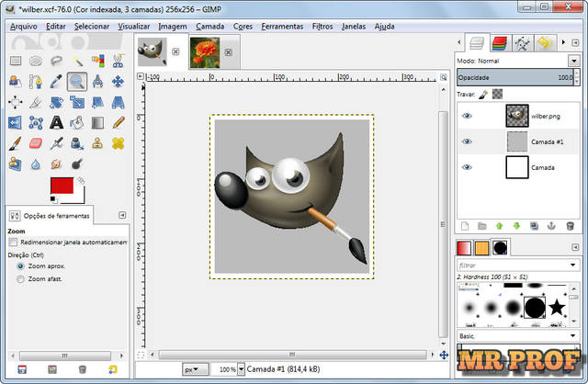Select the Airbrush tool
The image size is (588, 384).
click(x=56, y=143)
